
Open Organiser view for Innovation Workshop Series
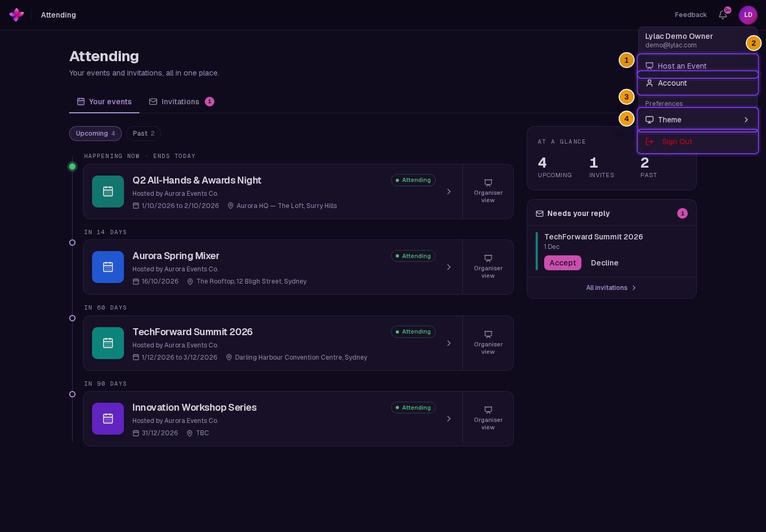(488, 419)
